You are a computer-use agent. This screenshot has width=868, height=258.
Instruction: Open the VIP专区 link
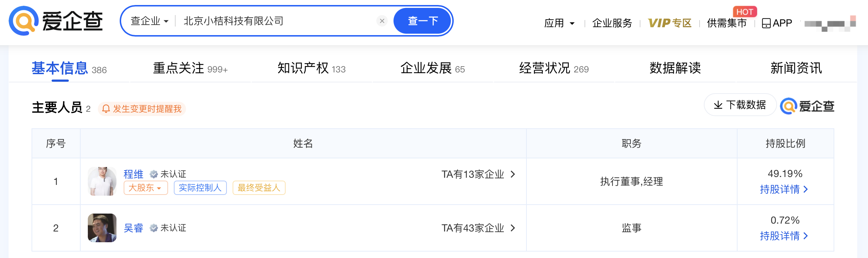coord(669,23)
